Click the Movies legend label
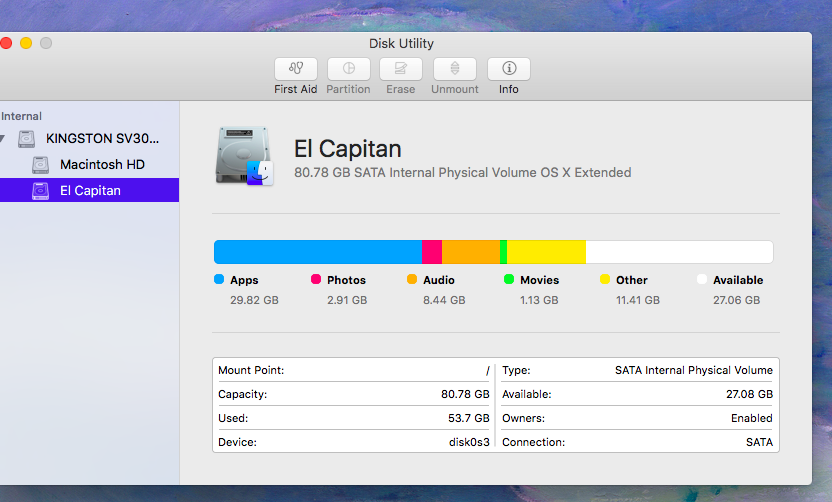832x502 pixels. tap(540, 280)
